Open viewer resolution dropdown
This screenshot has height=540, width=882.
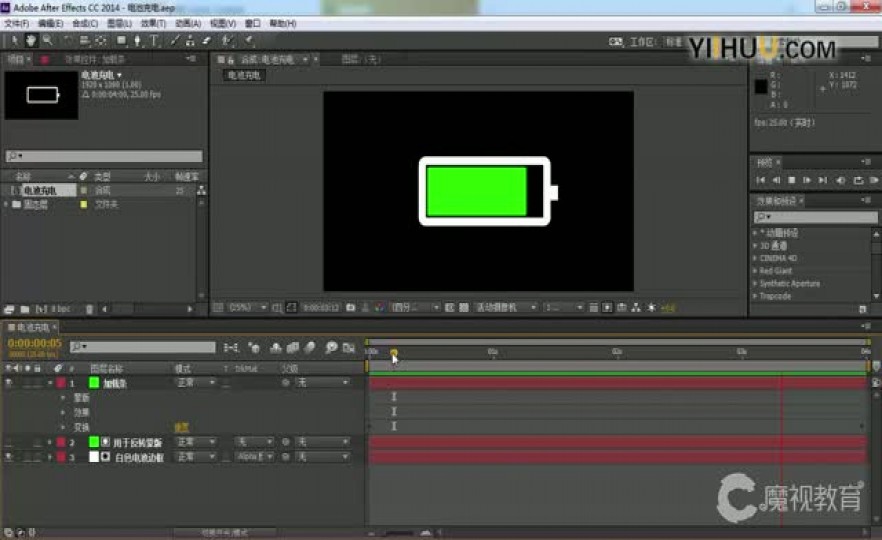tap(415, 308)
